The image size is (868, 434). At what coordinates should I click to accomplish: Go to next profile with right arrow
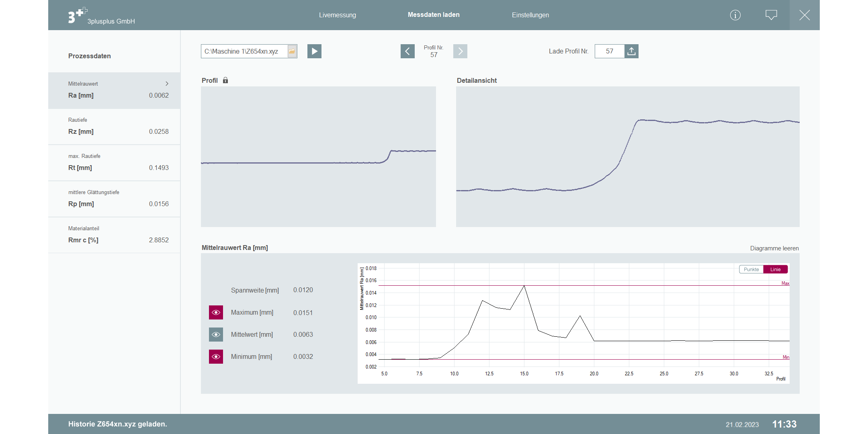(460, 51)
